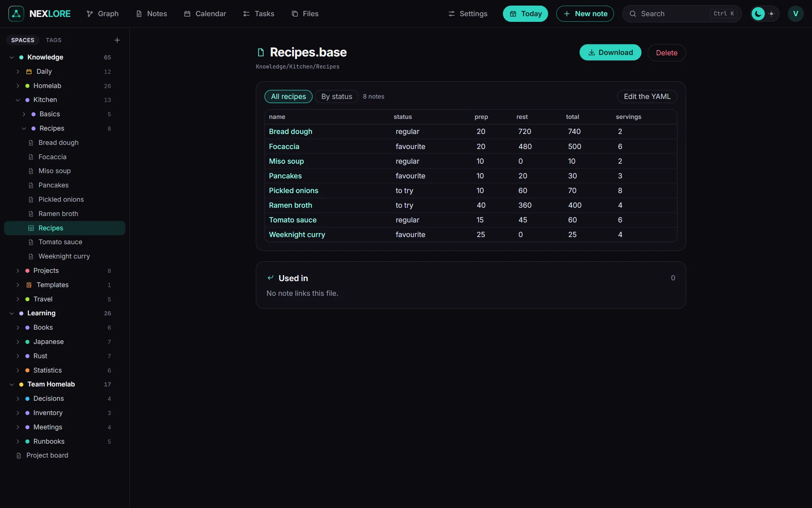Viewport: 812px width, 508px height.
Task: Open Graph view
Action: 102,14
